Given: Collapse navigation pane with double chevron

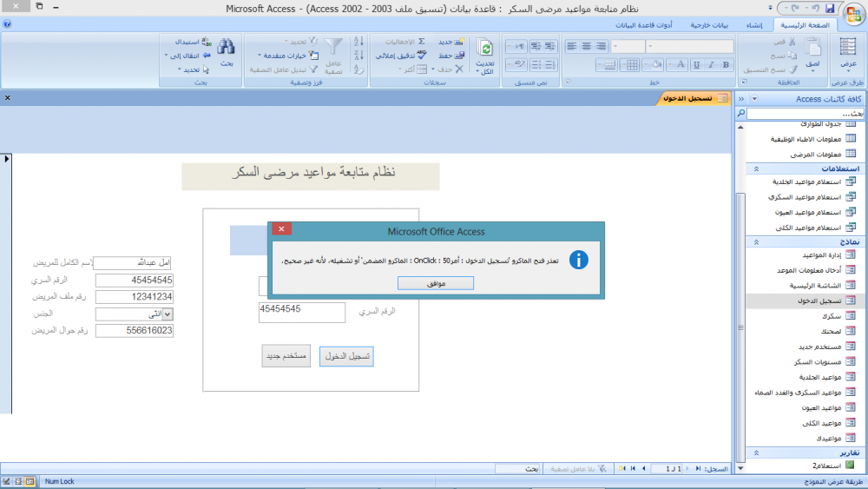Looking at the screenshot, I should (741, 98).
